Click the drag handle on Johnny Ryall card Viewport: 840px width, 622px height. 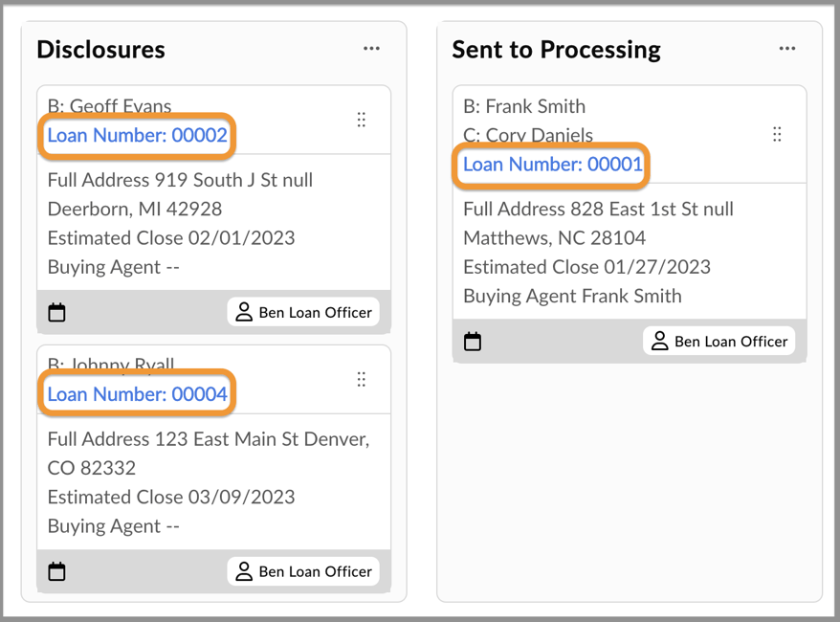tap(362, 379)
